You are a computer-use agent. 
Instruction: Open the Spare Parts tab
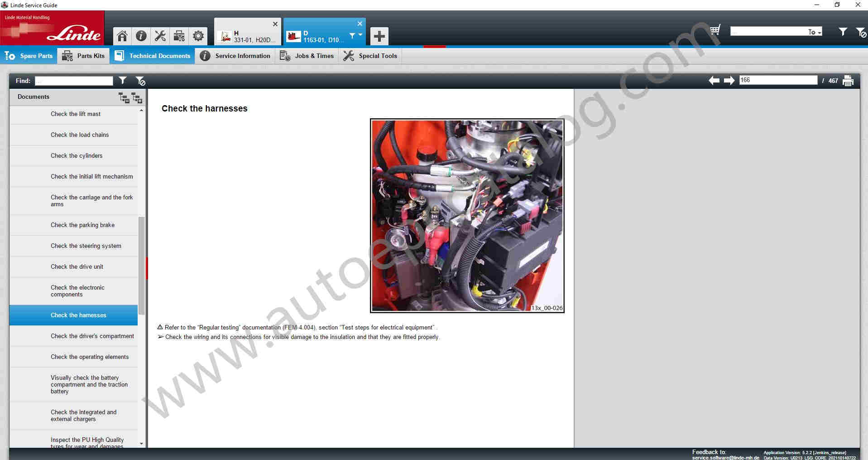[x=29, y=56]
